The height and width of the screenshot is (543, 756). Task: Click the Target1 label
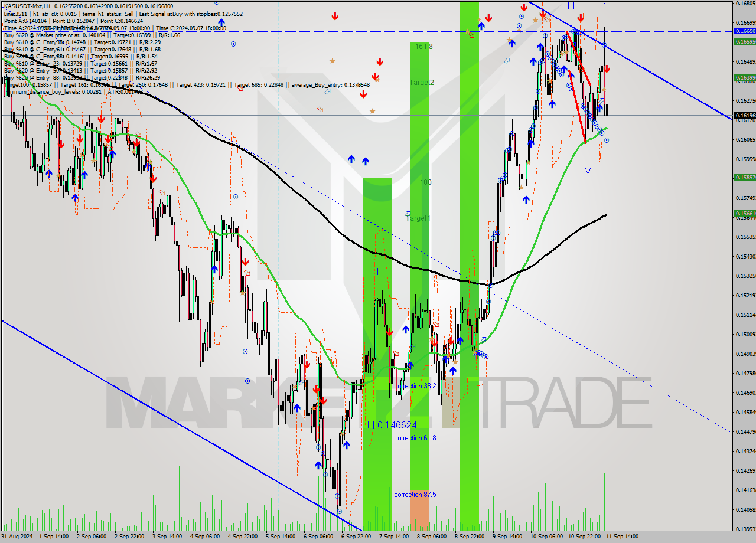418,218
